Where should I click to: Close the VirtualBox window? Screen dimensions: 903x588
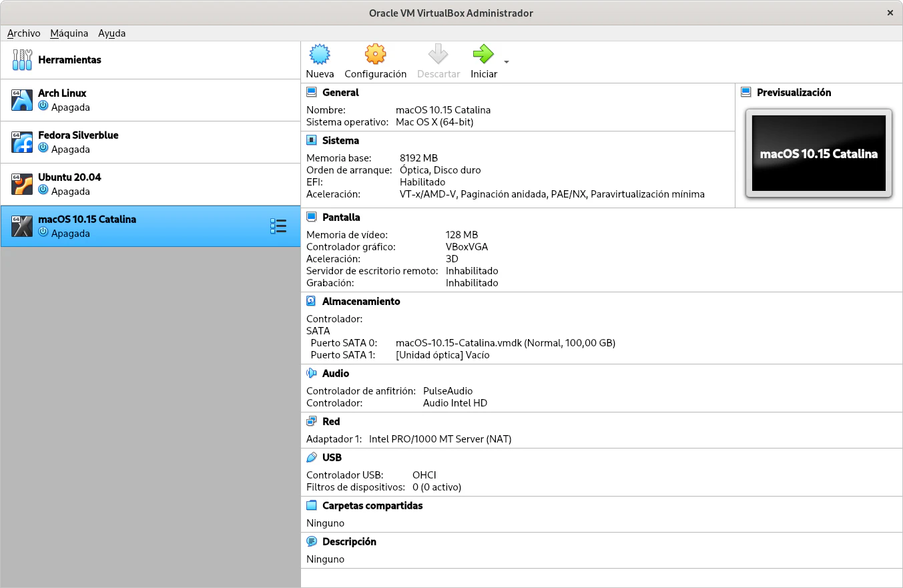890,13
